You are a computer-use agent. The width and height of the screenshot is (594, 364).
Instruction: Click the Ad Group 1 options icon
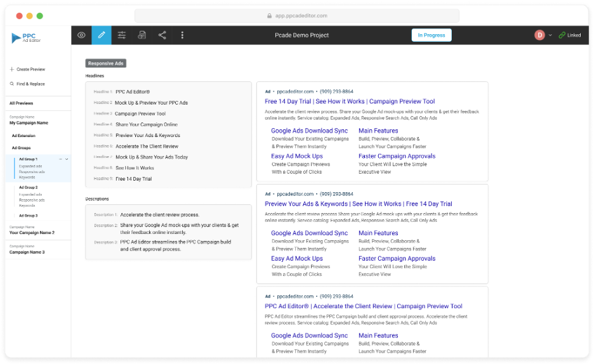(60, 159)
